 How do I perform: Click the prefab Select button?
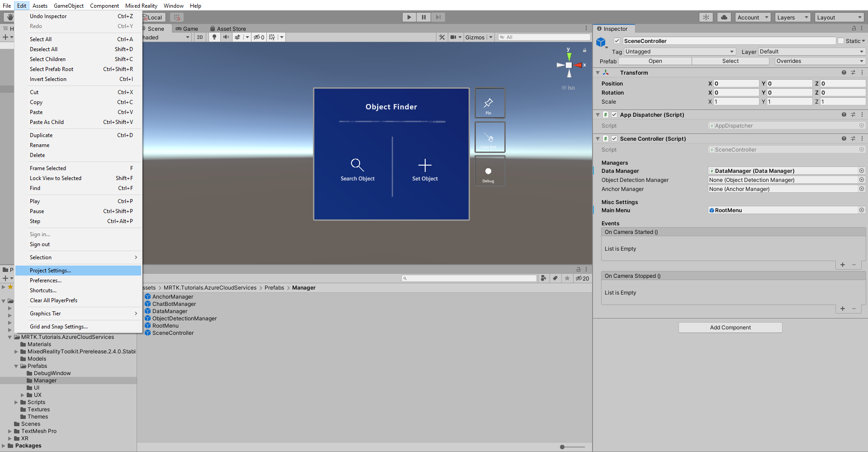click(x=730, y=61)
